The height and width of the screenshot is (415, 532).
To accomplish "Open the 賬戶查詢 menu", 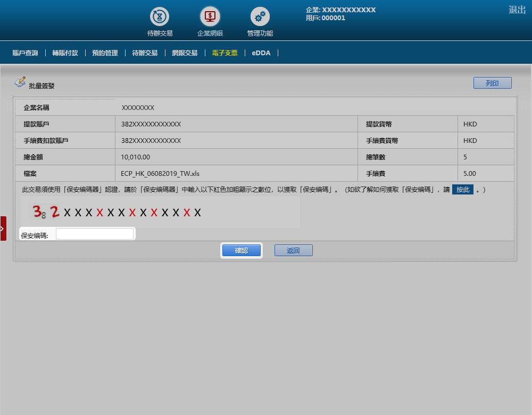I will coord(25,53).
